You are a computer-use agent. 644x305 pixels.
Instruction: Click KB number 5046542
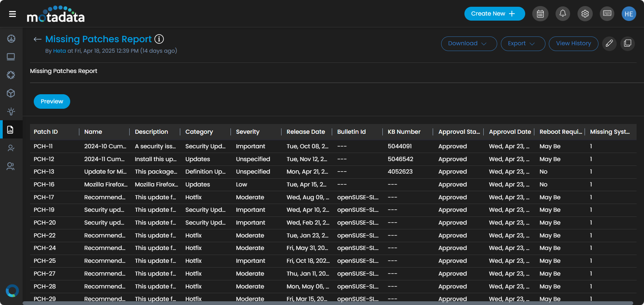pos(400,159)
